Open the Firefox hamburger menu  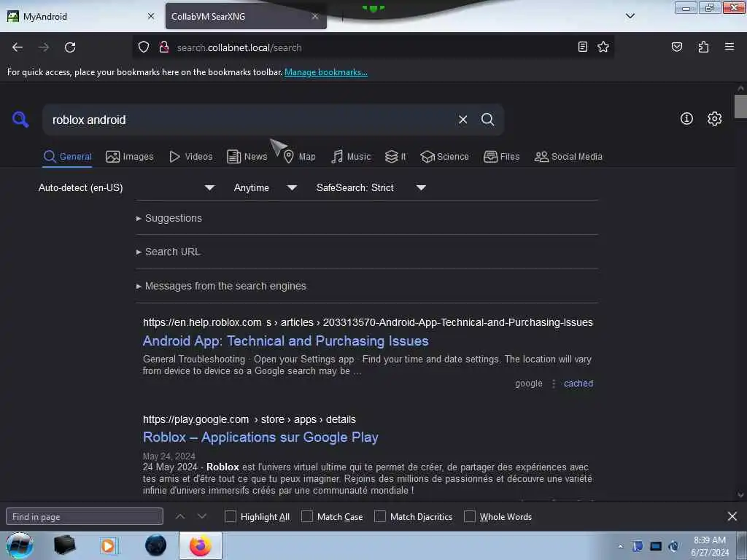(x=729, y=47)
